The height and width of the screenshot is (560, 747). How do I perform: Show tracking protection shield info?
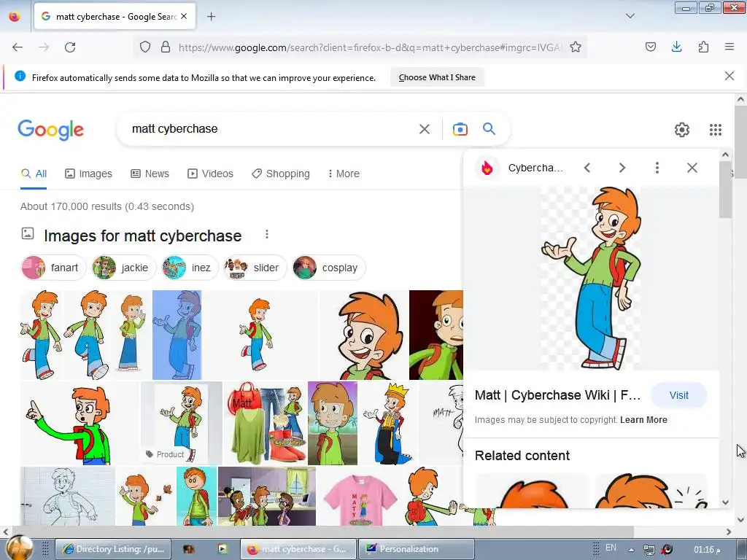point(145,47)
